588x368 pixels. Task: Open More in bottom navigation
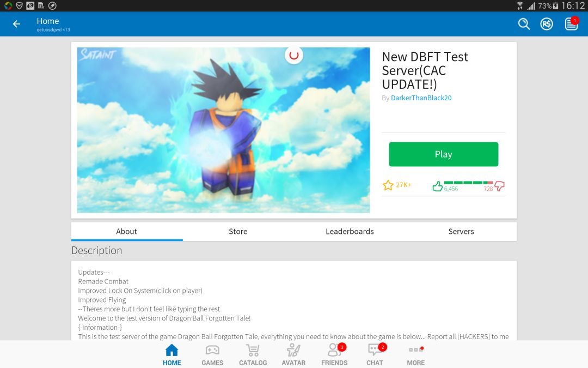point(415,355)
